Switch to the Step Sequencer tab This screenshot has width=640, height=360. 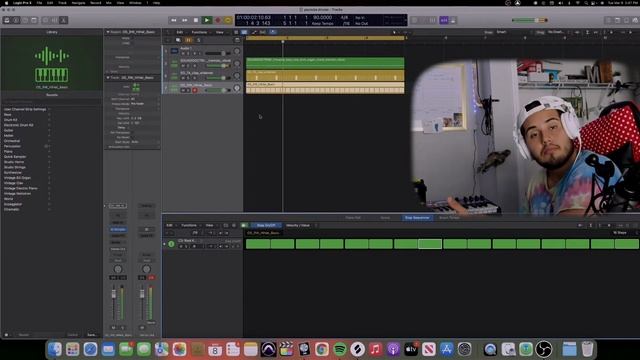click(x=417, y=218)
